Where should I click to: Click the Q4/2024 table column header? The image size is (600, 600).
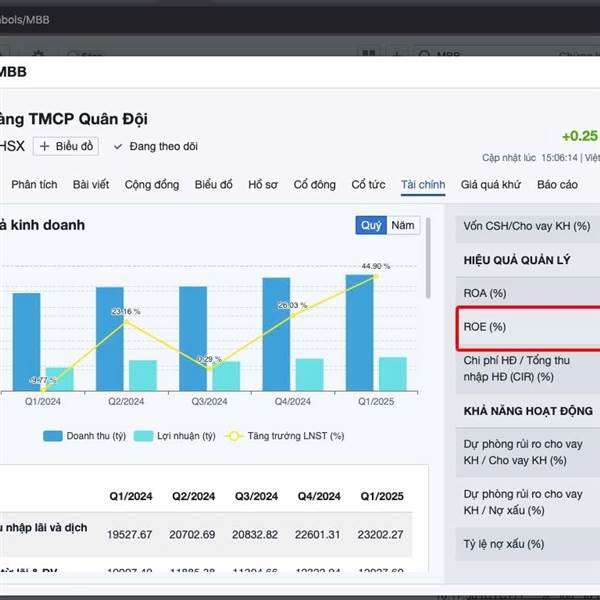point(319,496)
